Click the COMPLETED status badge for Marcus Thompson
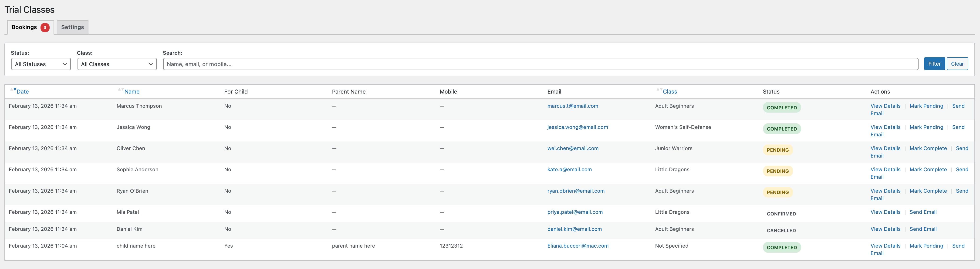The width and height of the screenshot is (980, 269). pyautogui.click(x=782, y=107)
